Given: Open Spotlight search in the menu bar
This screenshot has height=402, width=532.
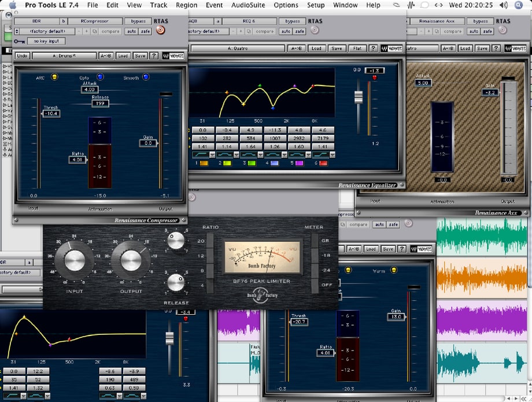Looking at the screenshot, I should tap(519, 5).
